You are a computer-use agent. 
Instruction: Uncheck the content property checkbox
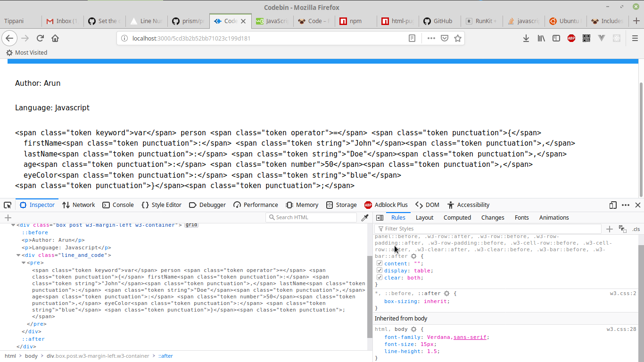[380, 263]
